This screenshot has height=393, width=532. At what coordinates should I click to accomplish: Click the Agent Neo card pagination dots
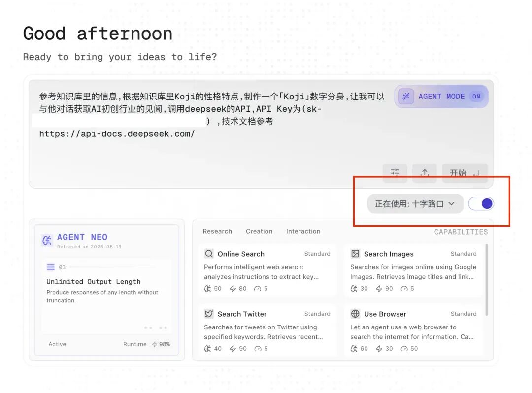tap(156, 327)
